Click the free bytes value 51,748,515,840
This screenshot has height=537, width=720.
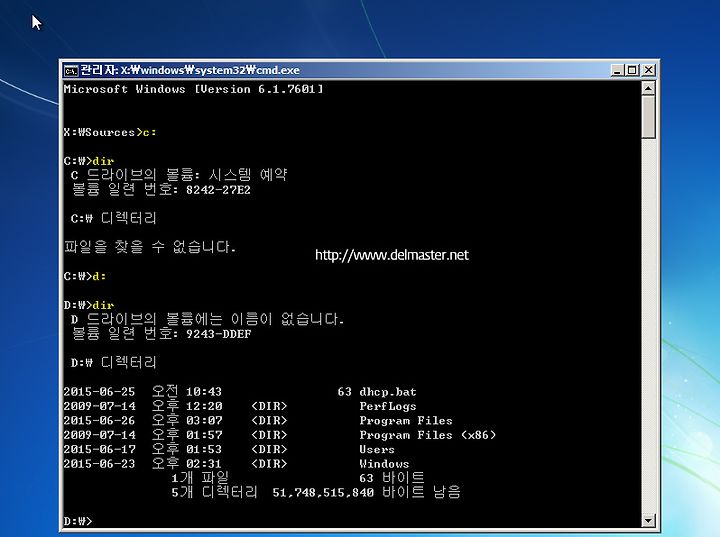pyautogui.click(x=323, y=492)
